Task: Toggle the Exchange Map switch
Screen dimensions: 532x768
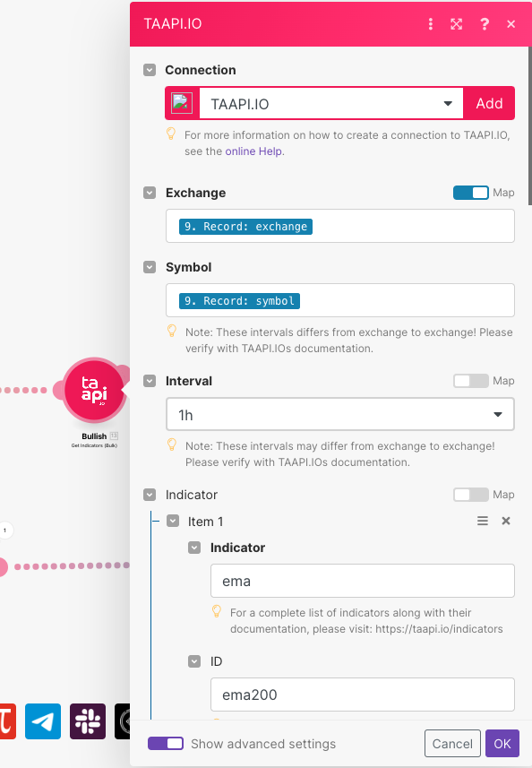Action: point(471,193)
